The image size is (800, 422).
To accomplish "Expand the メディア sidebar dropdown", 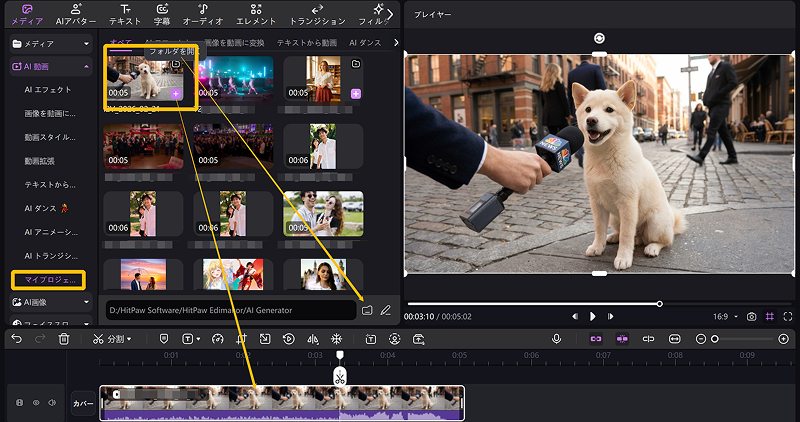I will coord(86,44).
